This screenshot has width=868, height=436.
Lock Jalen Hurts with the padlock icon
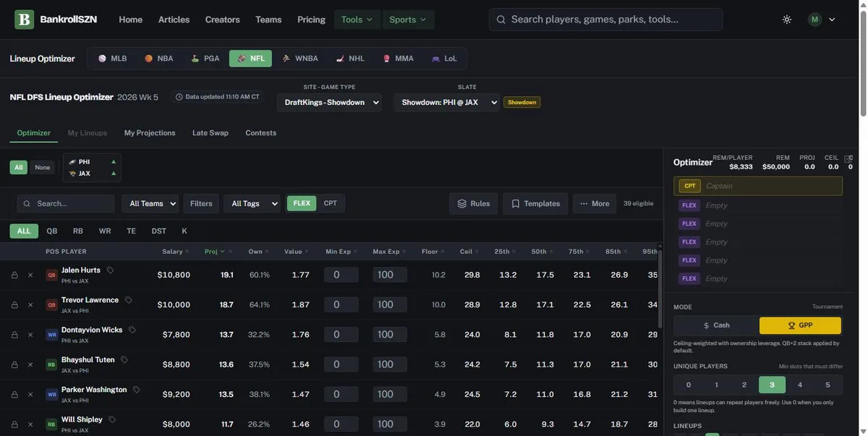pyautogui.click(x=14, y=275)
